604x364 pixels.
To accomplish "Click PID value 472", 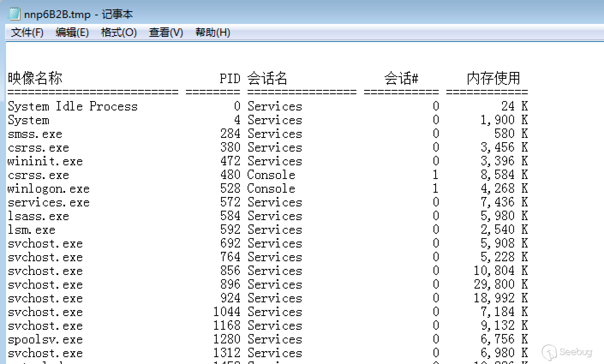I will point(230,161).
